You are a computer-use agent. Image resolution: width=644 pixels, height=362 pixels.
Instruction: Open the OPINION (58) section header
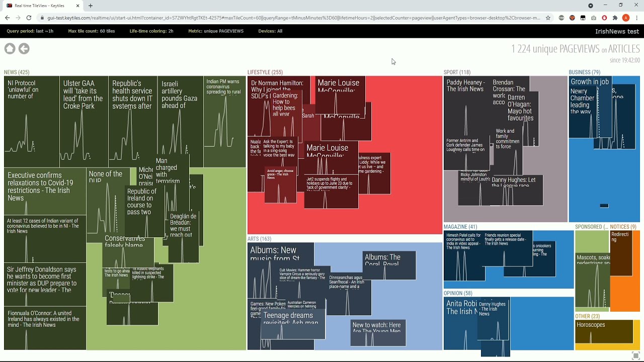pos(458,293)
